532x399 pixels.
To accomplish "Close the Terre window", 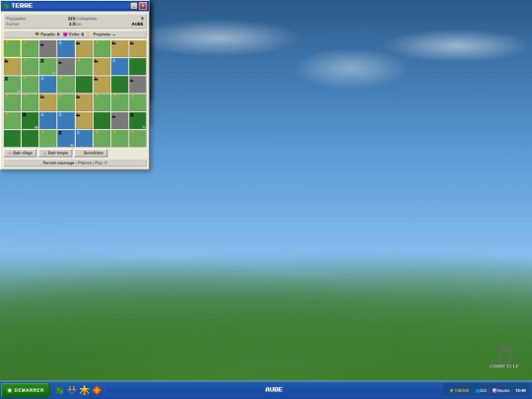I will (143, 6).
